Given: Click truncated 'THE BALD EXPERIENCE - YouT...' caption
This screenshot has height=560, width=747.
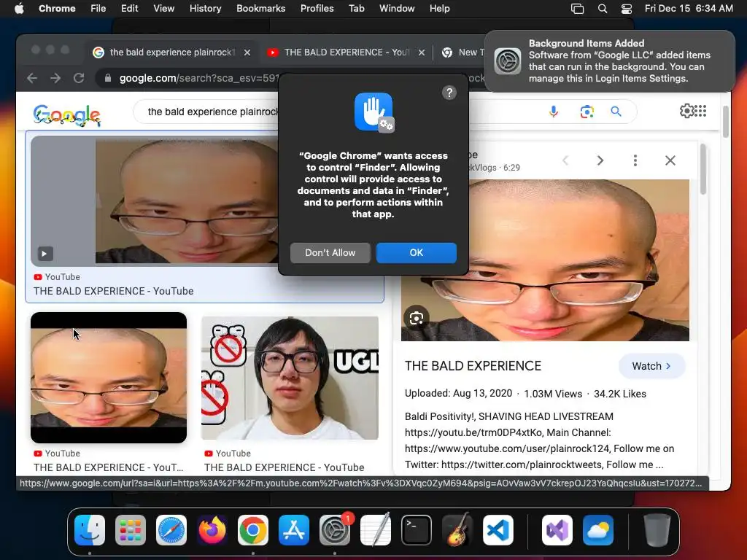Looking at the screenshot, I should [108, 467].
